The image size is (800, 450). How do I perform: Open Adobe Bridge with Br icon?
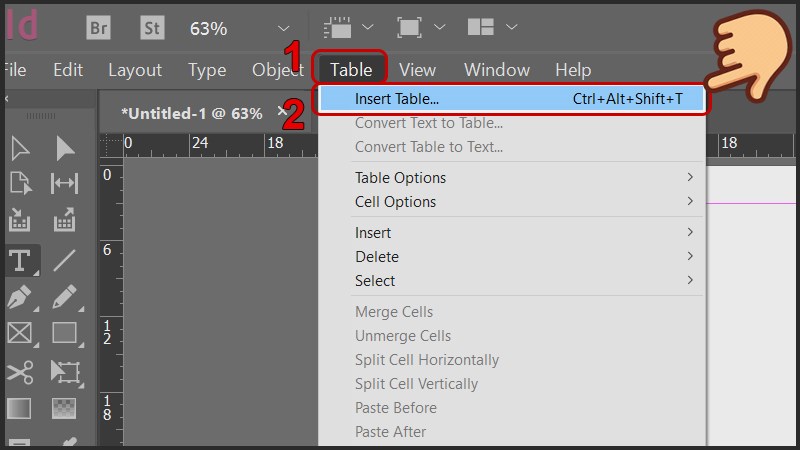(98, 27)
